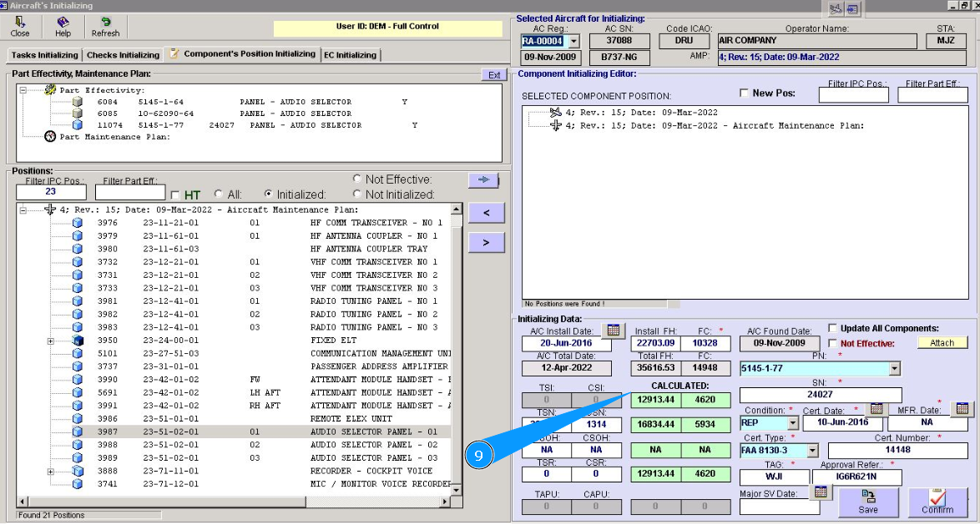Image resolution: width=980 pixels, height=525 pixels.
Task: Enable the New Pos checkbox
Action: [x=745, y=93]
